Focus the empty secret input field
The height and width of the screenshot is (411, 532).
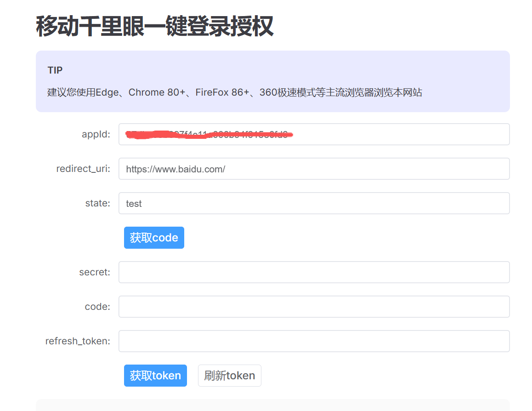point(314,272)
